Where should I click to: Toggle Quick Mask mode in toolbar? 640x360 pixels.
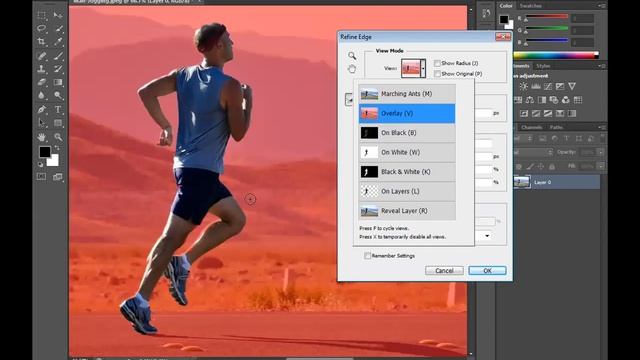(42, 177)
